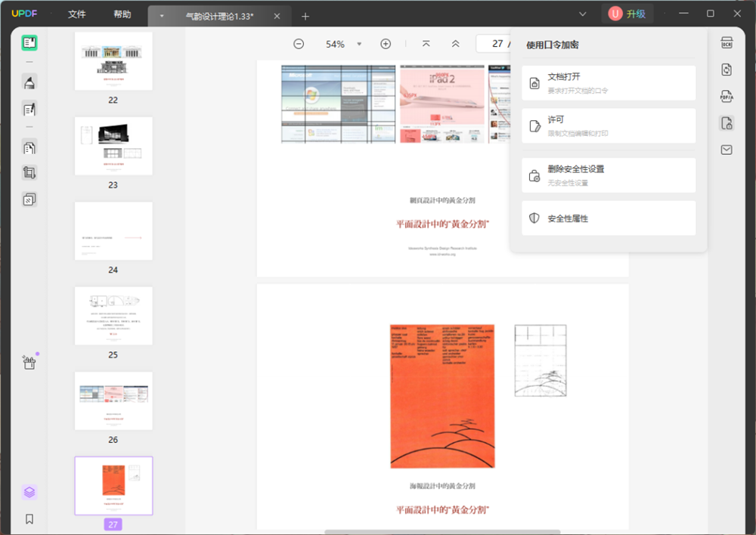Open the crop pages tool
The image size is (756, 535).
[29, 173]
